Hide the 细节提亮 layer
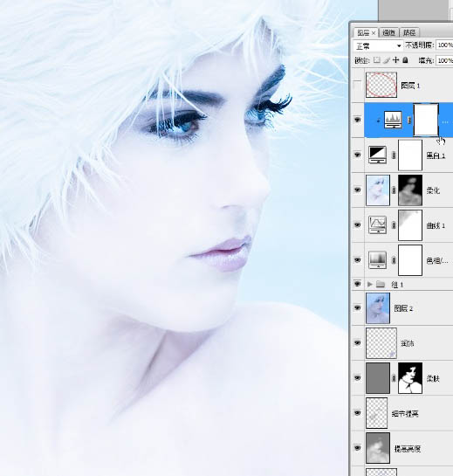453x476 pixels. pos(357,413)
